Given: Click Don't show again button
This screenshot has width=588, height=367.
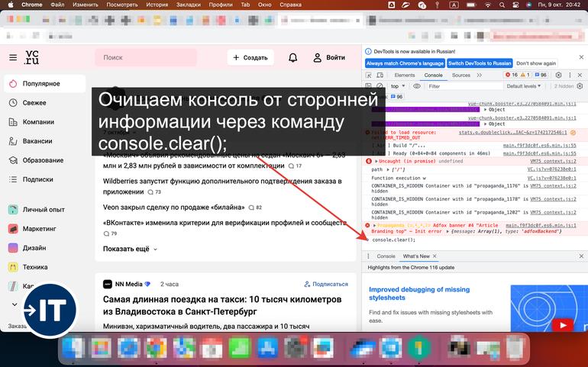Looking at the screenshot, I should pyautogui.click(x=536, y=63).
